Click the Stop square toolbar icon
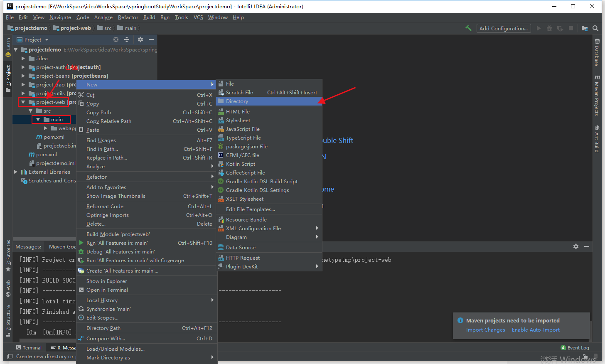This screenshot has height=364, width=605. coord(571,28)
